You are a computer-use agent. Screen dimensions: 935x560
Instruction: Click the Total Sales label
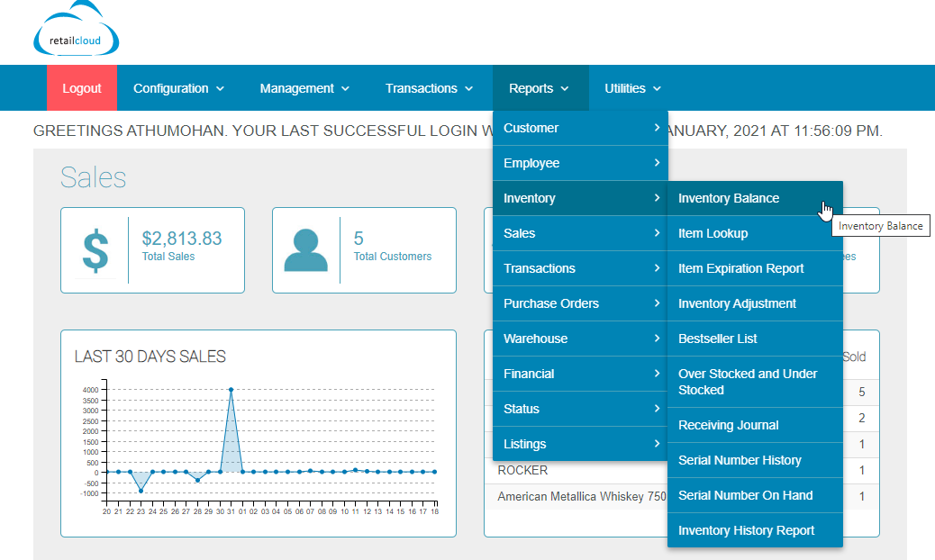coord(168,257)
